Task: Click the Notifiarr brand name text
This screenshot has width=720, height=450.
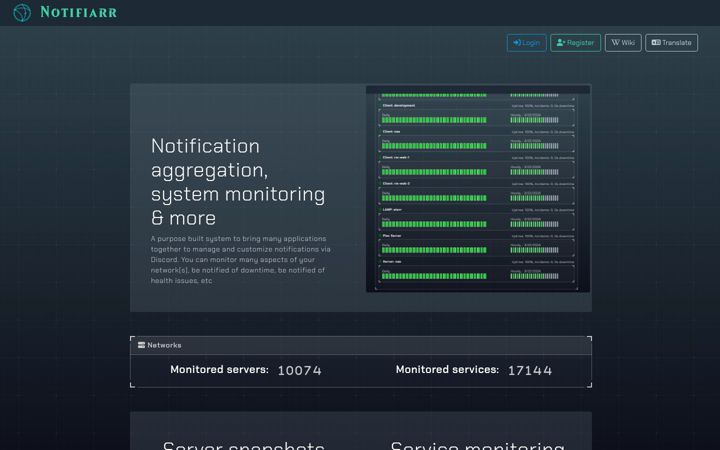Action: point(79,12)
